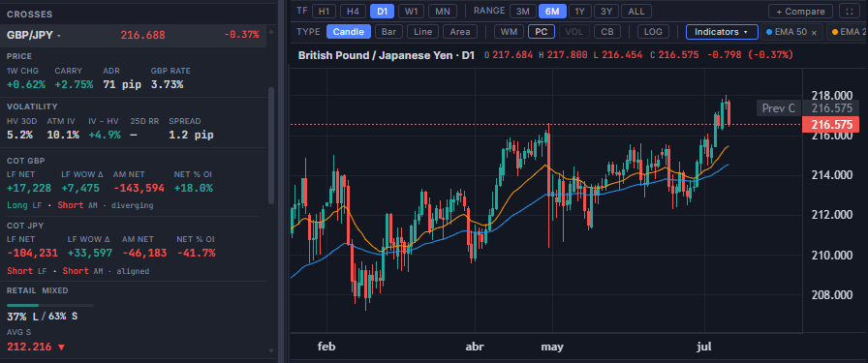Switch timeframe to H1

(x=324, y=11)
